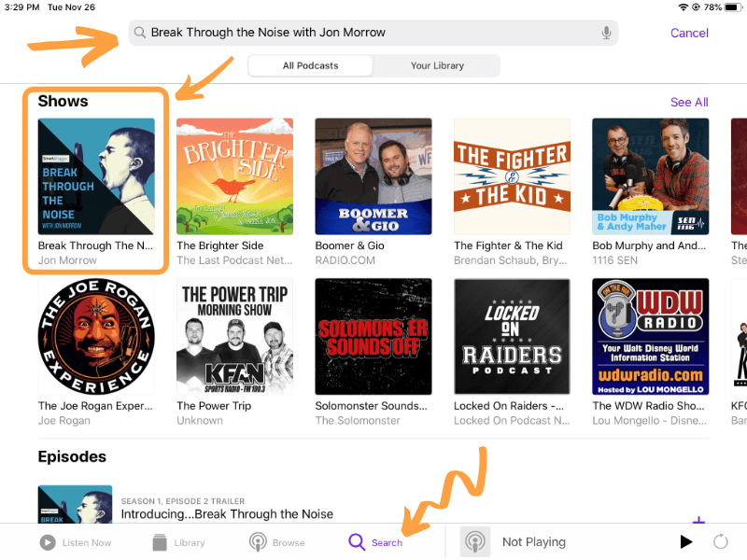This screenshot has height=560, width=747.
Task: Select 'Joe Rogan' author label
Action: 63,421
